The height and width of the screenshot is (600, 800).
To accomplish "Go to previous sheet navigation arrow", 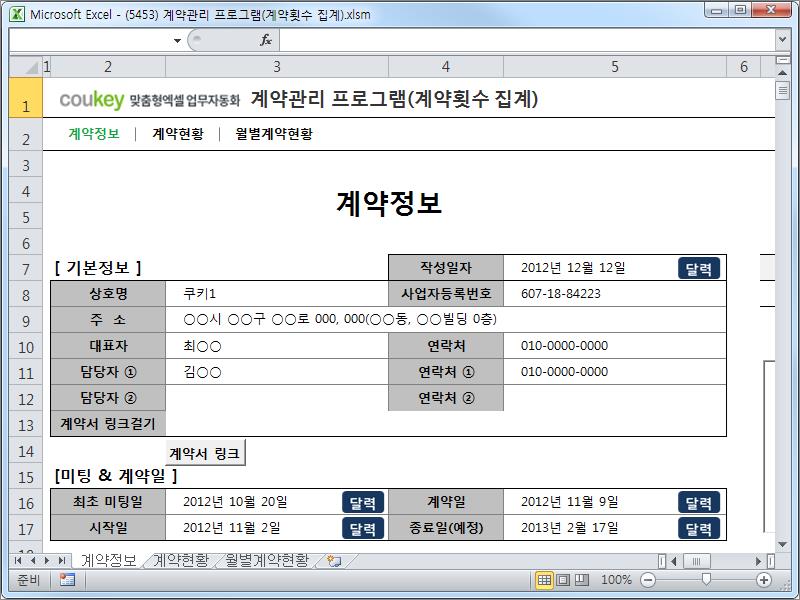I will click(x=33, y=561).
